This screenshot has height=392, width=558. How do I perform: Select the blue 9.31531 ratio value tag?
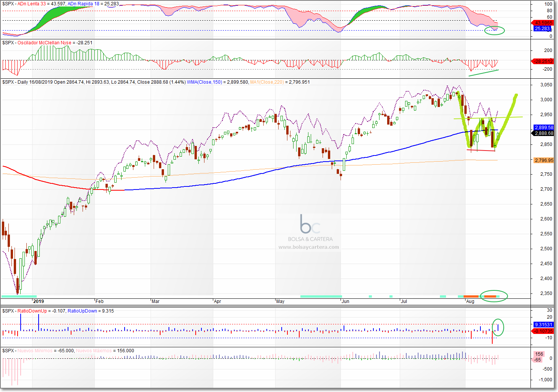[543, 325]
